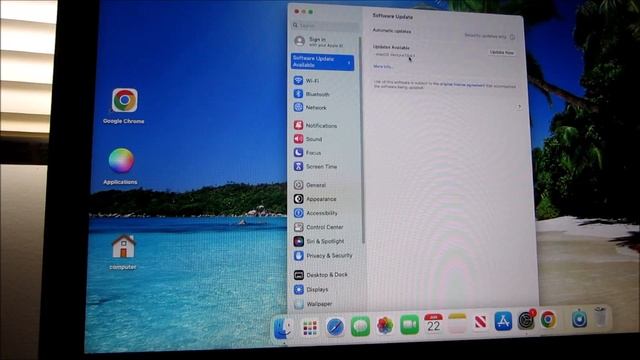Open the Trash in the Dock
640x360 pixels.
coord(600,316)
